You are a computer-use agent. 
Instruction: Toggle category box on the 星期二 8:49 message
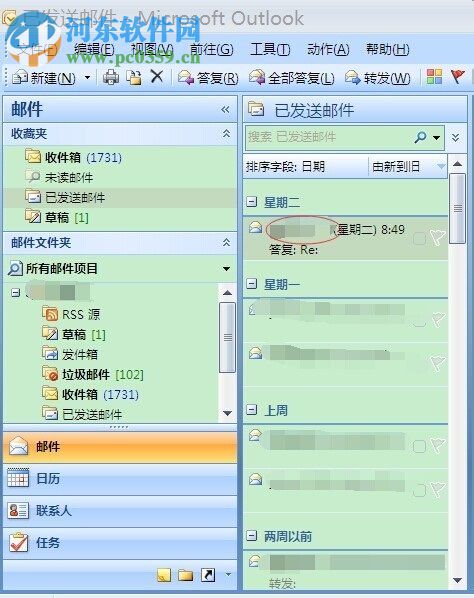(x=419, y=239)
